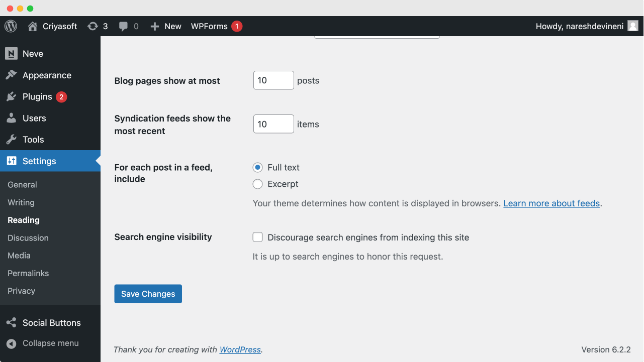
Task: Open the WordPress footer link
Action: click(240, 349)
